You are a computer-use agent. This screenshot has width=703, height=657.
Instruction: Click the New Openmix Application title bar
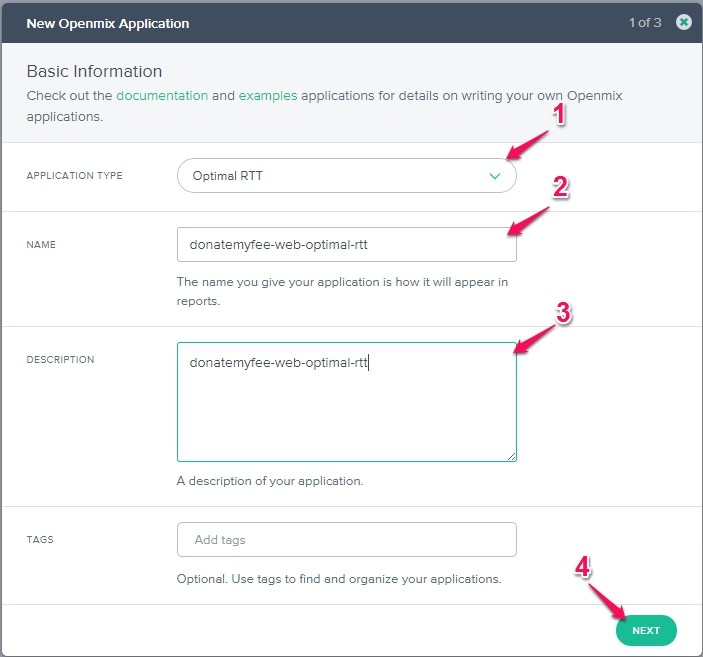107,22
